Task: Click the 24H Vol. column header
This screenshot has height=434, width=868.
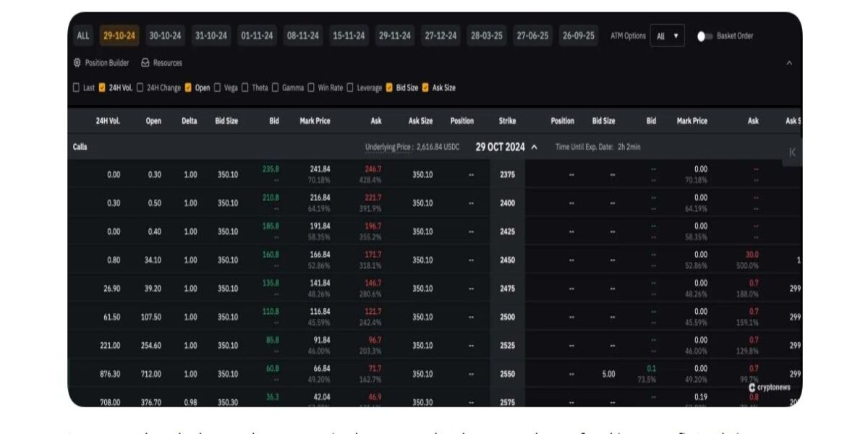Action: click(108, 121)
